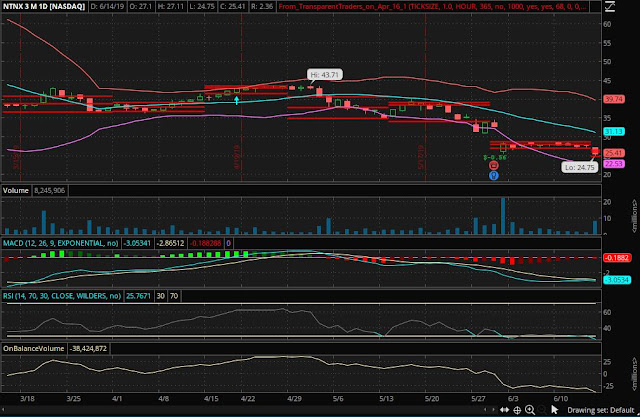Click the OBV value -38,424,872
640x417 pixels.
pyautogui.click(x=88, y=348)
